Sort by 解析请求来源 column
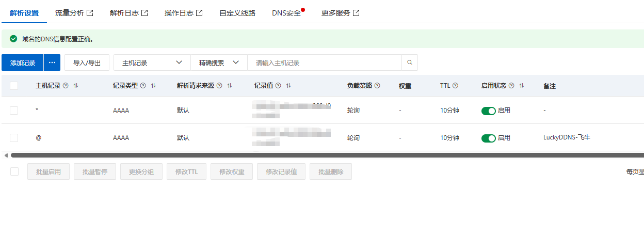 [x=230, y=86]
